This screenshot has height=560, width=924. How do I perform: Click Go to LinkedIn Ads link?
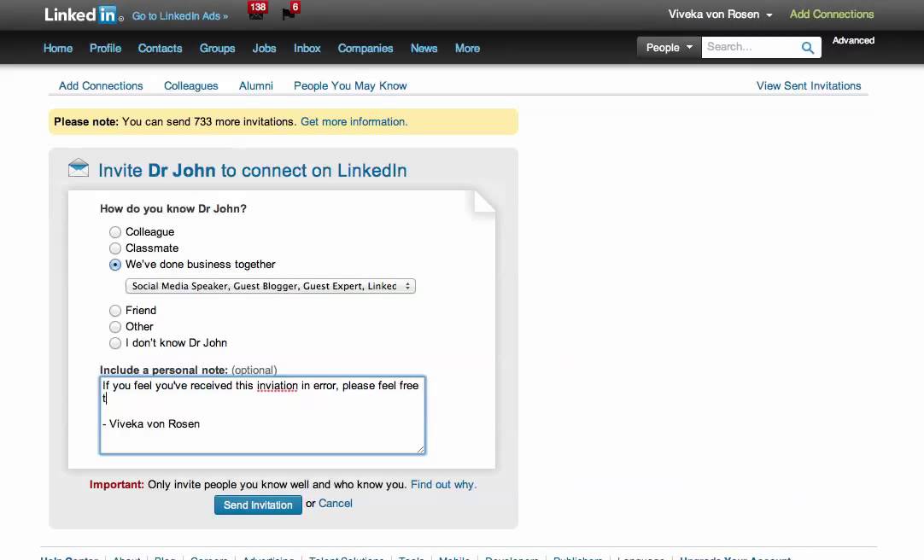click(x=179, y=16)
